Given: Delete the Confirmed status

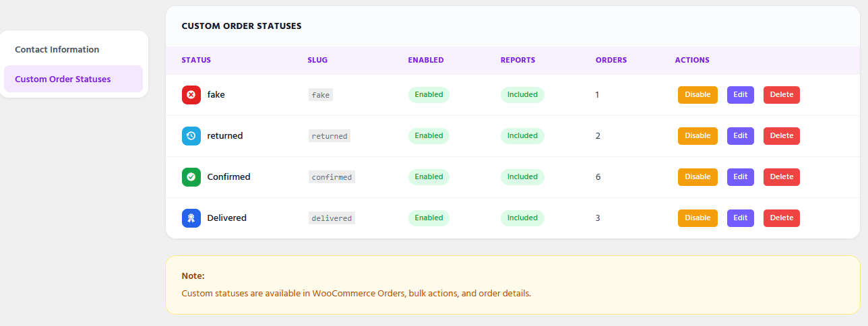Looking at the screenshot, I should [782, 177].
